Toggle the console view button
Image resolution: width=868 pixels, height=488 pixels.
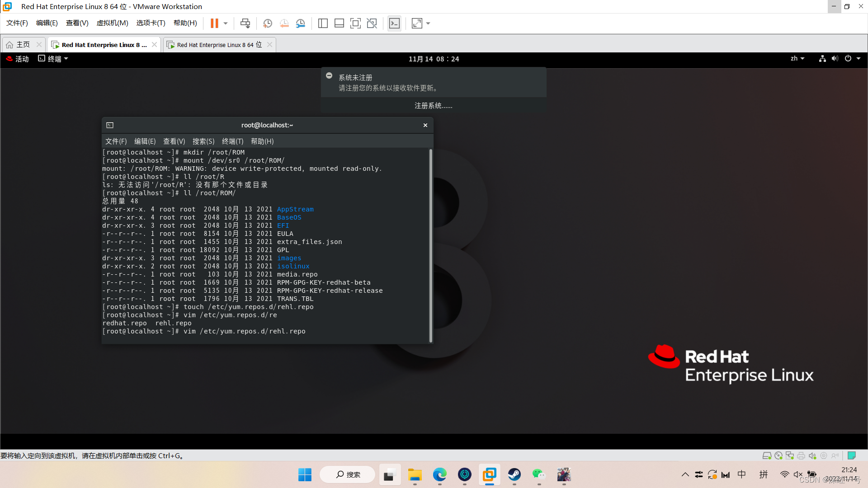(394, 23)
